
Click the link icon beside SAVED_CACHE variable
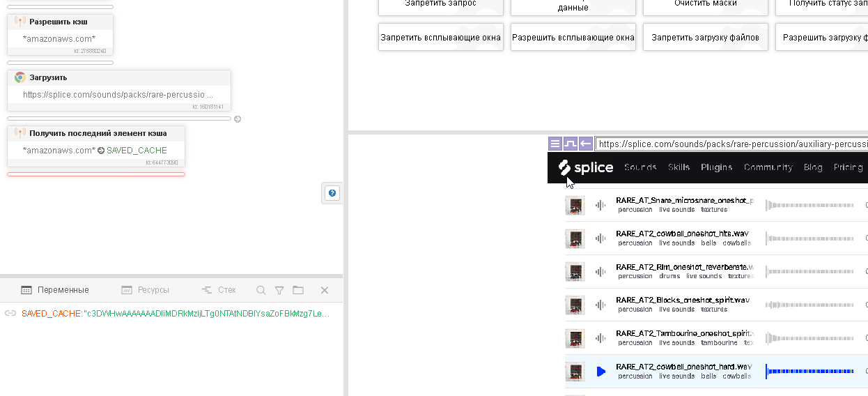coord(10,314)
